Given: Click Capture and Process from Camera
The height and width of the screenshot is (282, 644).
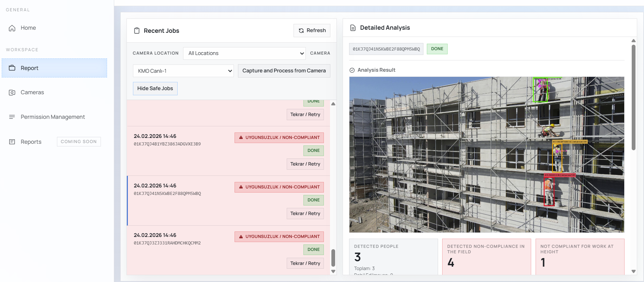Looking at the screenshot, I should (284, 71).
